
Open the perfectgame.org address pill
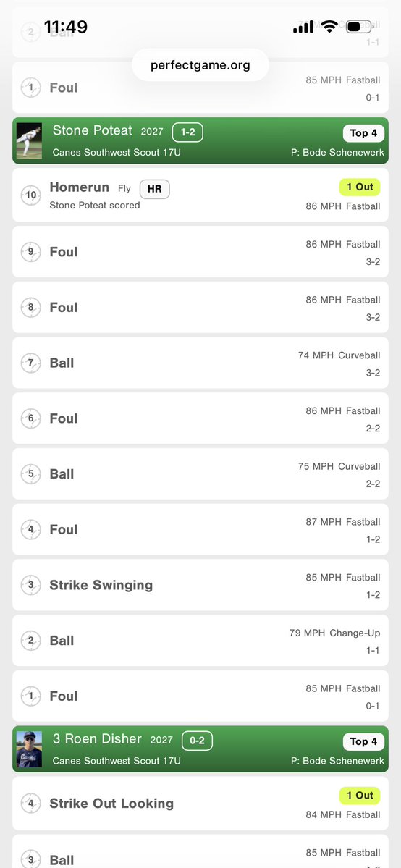pyautogui.click(x=200, y=65)
